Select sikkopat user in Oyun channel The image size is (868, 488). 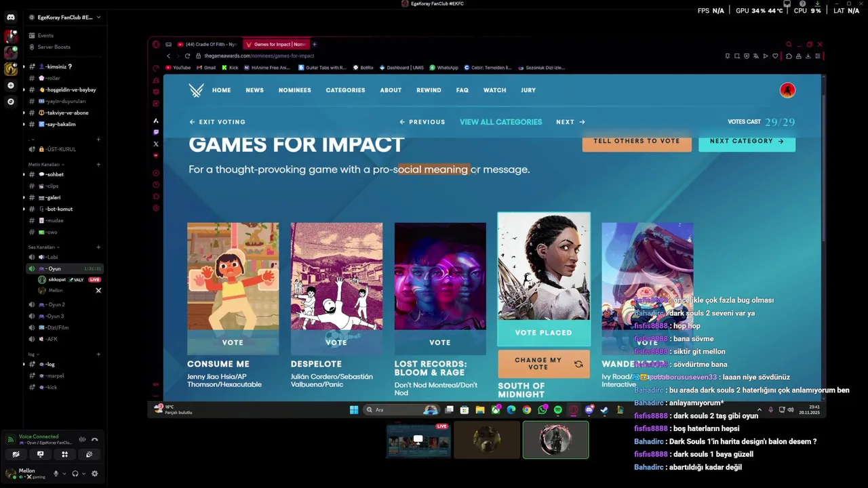tap(69, 279)
